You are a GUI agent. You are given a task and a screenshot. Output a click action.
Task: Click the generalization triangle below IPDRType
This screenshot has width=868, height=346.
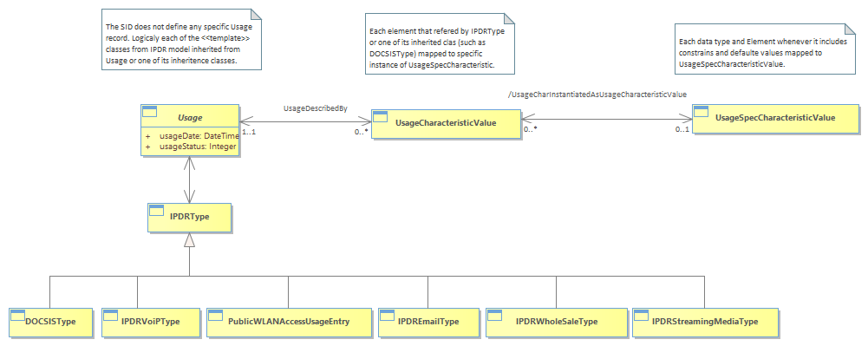click(190, 239)
